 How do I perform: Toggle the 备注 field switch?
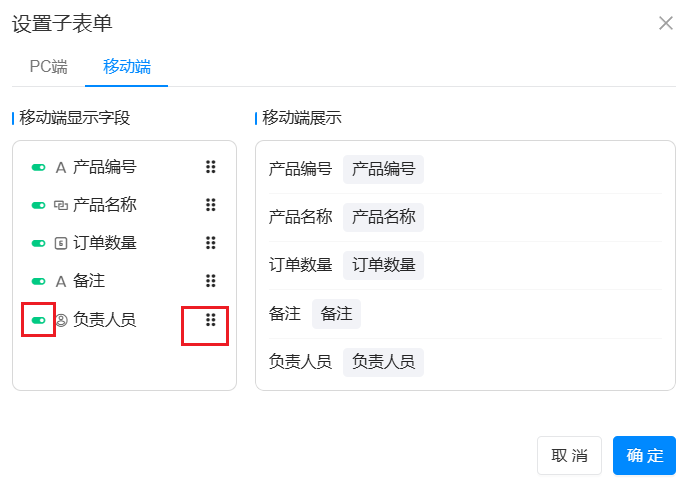(38, 281)
